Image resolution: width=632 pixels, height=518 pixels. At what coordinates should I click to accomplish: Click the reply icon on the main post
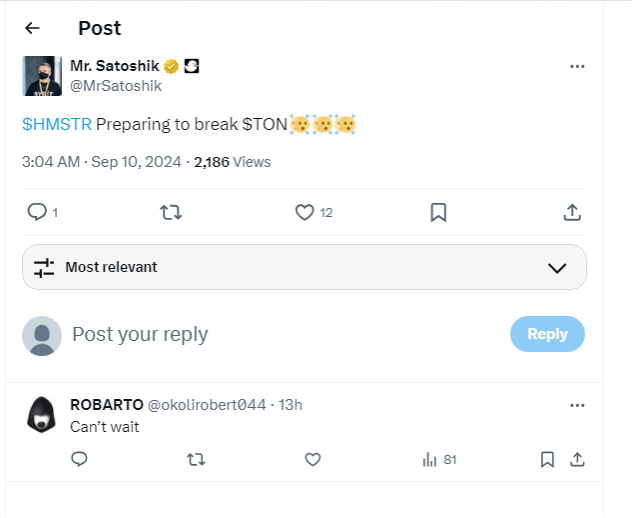pos(38,212)
